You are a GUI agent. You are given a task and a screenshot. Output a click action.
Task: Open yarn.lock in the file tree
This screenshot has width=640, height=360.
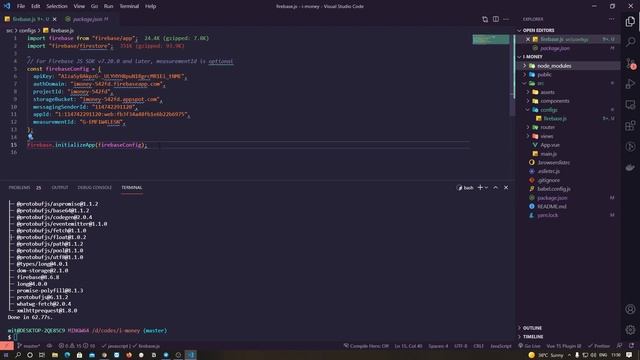[567, 215]
